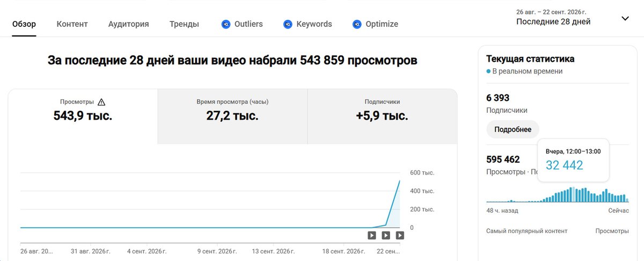Click the 18 сент. 2026 г. date label
The image size is (644, 261).
(x=343, y=251)
